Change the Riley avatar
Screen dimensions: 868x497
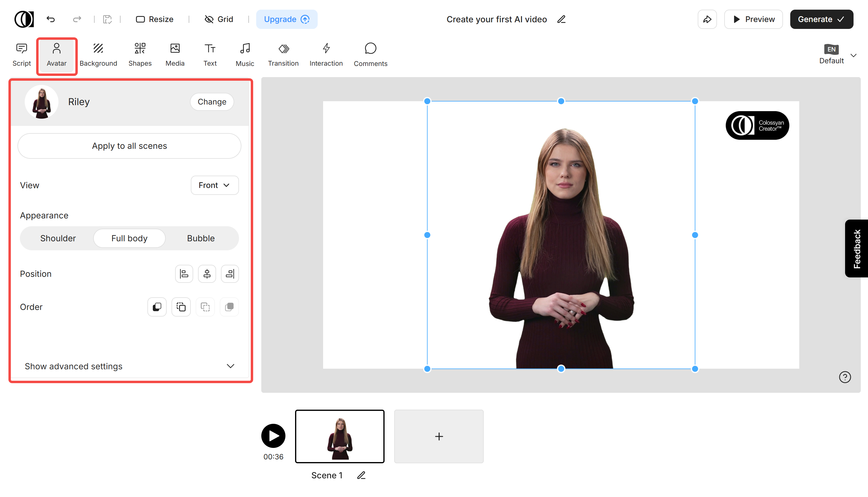tap(212, 102)
